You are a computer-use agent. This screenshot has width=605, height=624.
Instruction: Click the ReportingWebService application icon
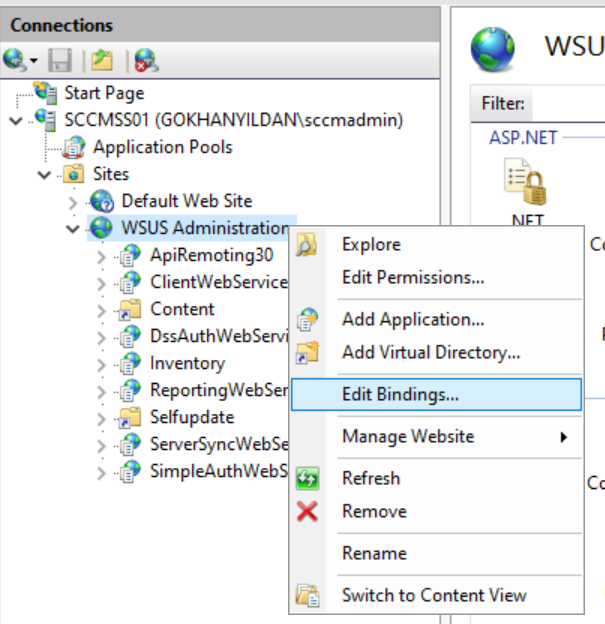tap(130, 390)
